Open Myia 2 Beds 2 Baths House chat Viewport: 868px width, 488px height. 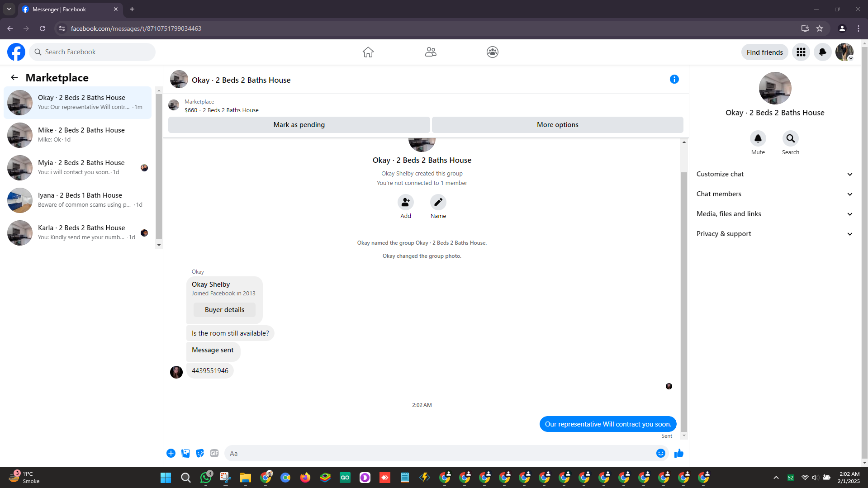78,168
